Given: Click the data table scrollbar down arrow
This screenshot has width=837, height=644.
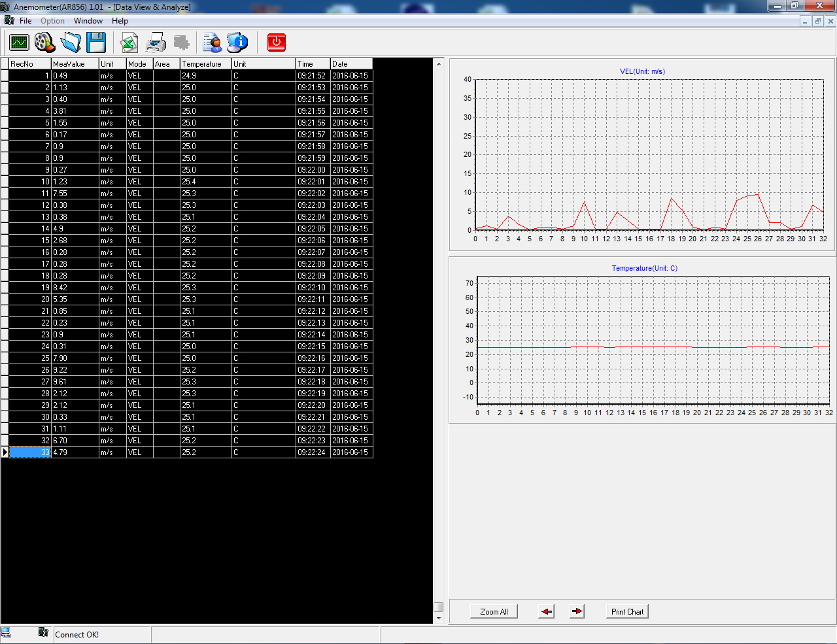Looking at the screenshot, I should (439, 618).
